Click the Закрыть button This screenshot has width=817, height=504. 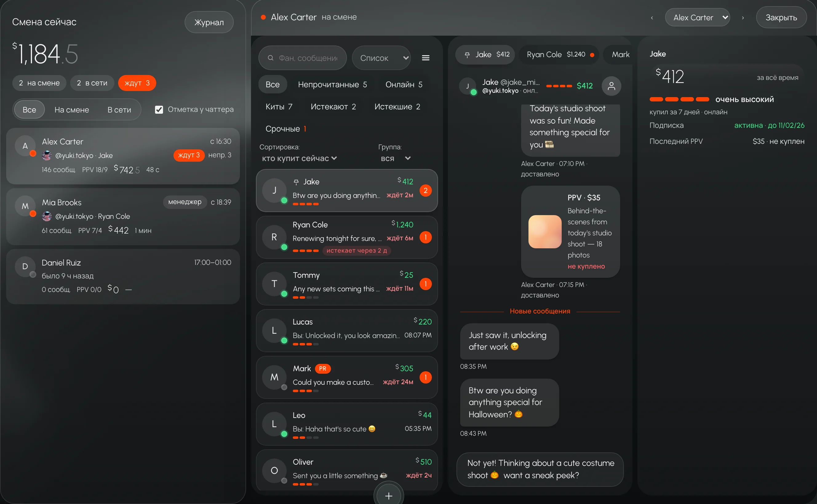click(x=781, y=17)
